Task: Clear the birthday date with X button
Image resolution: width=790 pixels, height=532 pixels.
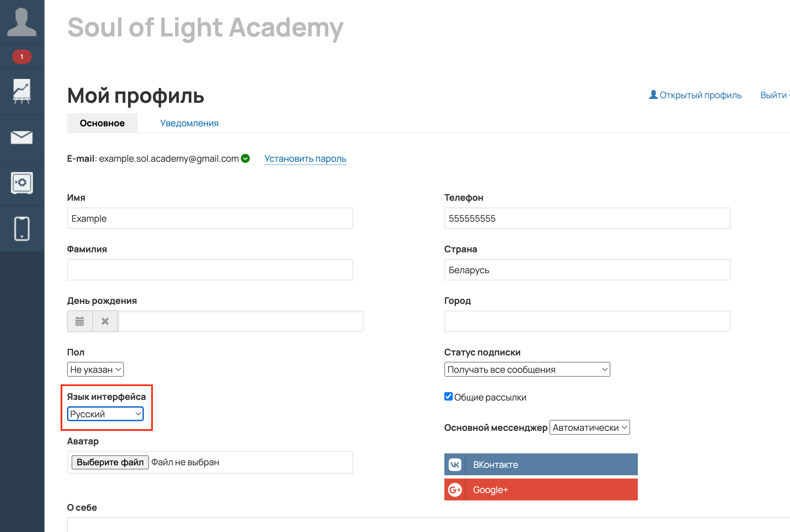Action: click(x=105, y=321)
